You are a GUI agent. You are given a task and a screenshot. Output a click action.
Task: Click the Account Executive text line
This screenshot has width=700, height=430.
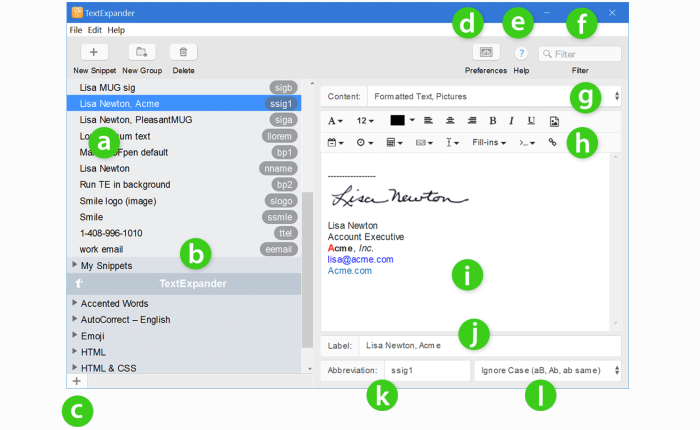point(366,237)
